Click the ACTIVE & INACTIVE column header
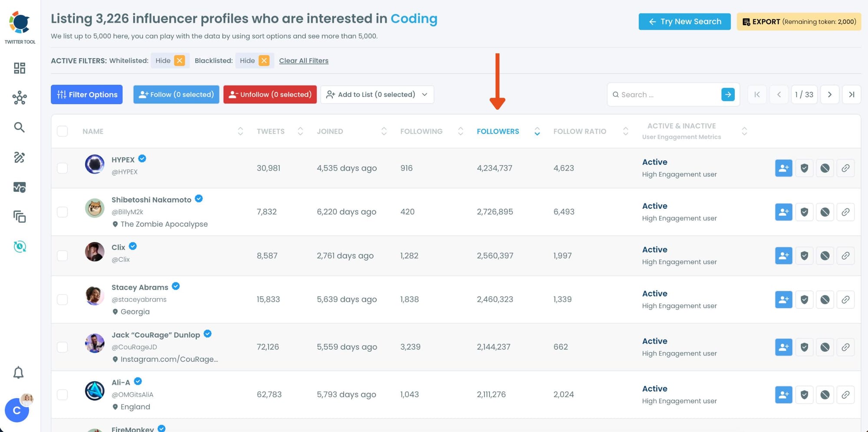Image resolution: width=868 pixels, height=432 pixels. [681, 131]
